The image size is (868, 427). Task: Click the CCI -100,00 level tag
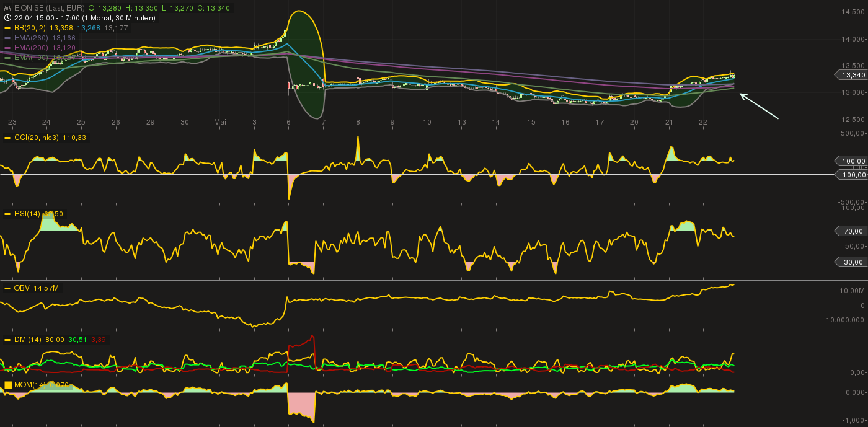[x=850, y=175]
